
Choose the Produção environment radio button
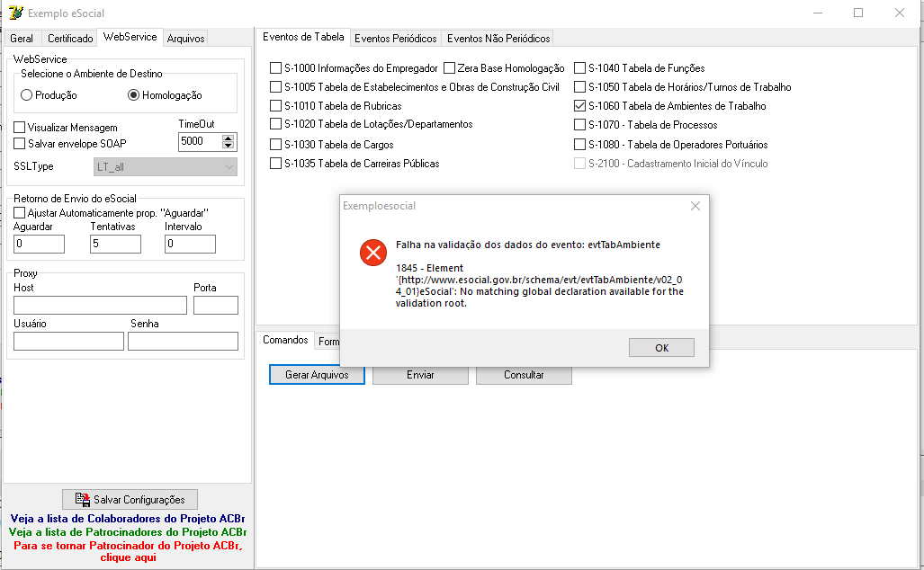(x=26, y=94)
